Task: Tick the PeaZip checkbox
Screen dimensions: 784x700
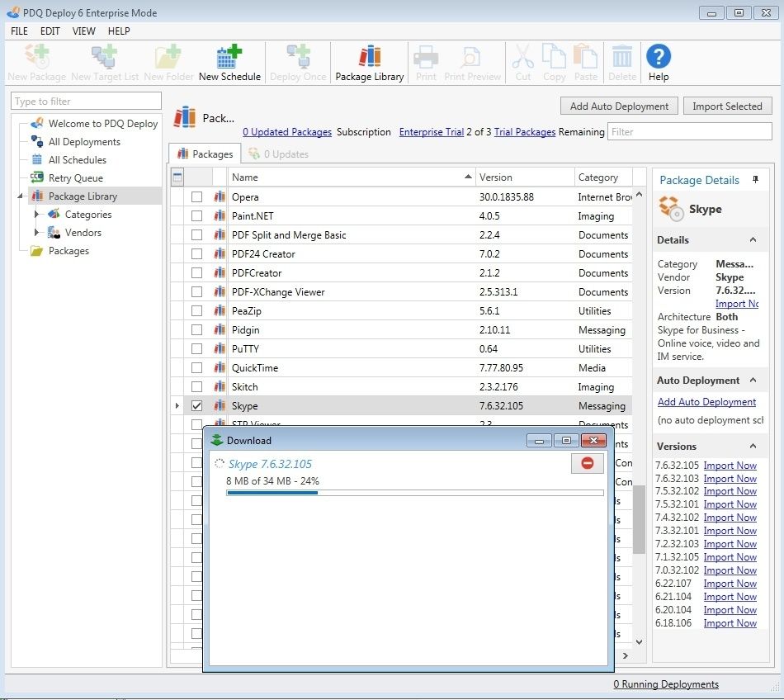Action: 196,310
